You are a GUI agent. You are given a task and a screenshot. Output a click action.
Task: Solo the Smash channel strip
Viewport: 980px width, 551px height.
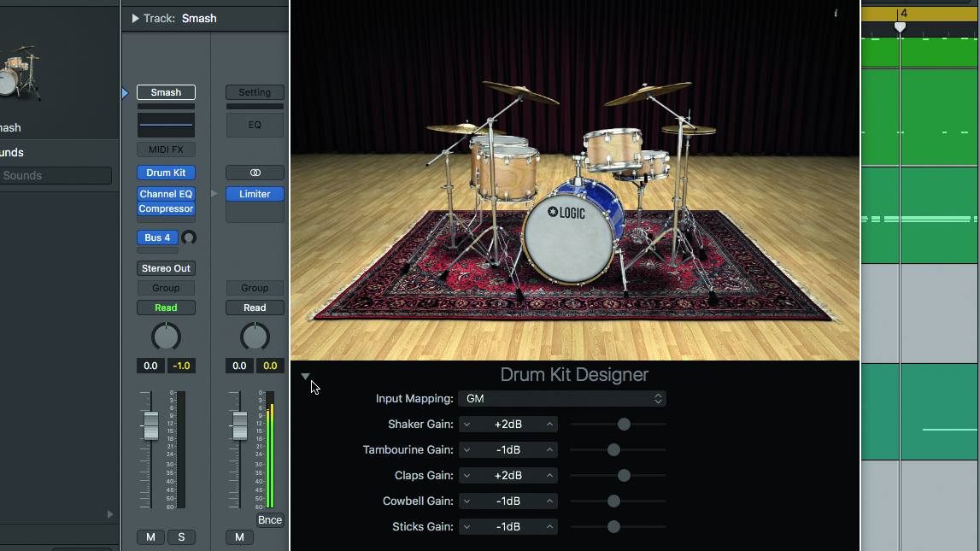[x=181, y=537]
